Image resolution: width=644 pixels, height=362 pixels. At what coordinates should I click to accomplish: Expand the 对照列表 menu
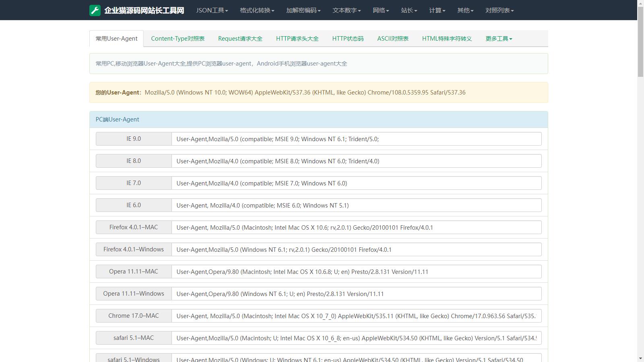pos(499,10)
